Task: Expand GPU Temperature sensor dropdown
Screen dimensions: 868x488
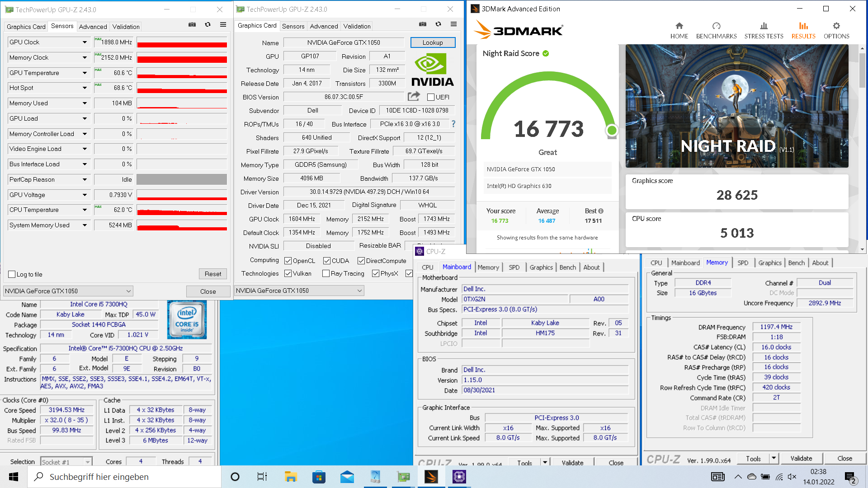Action: [x=85, y=73]
